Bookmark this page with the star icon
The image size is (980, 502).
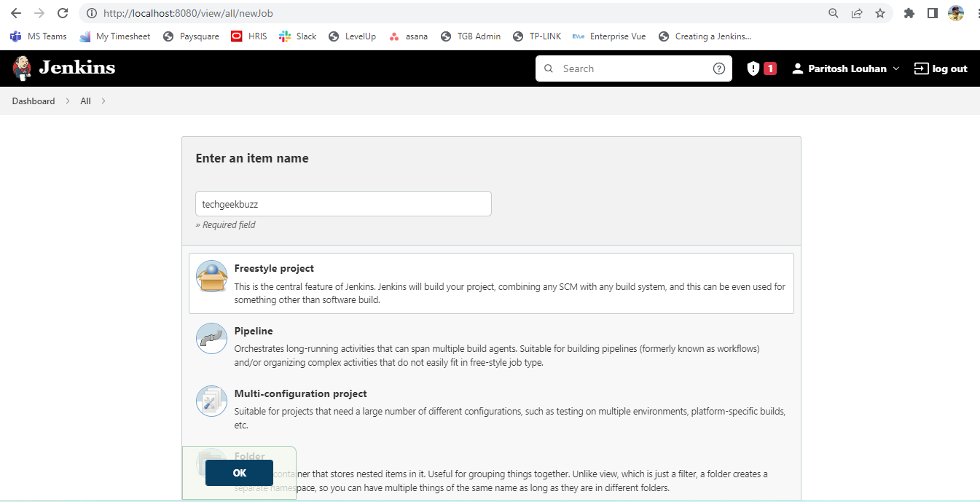pos(880,13)
